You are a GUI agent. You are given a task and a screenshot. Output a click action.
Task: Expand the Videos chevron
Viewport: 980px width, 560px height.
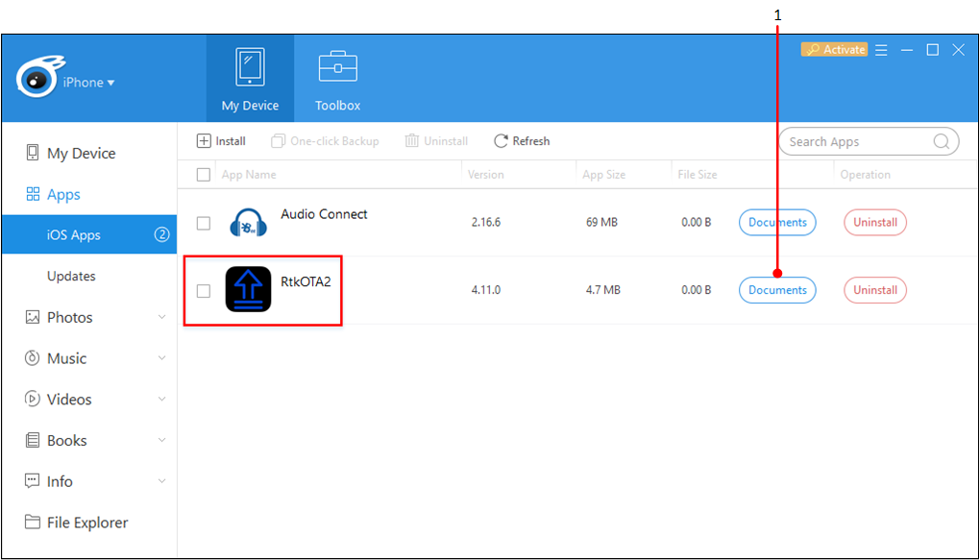(161, 400)
